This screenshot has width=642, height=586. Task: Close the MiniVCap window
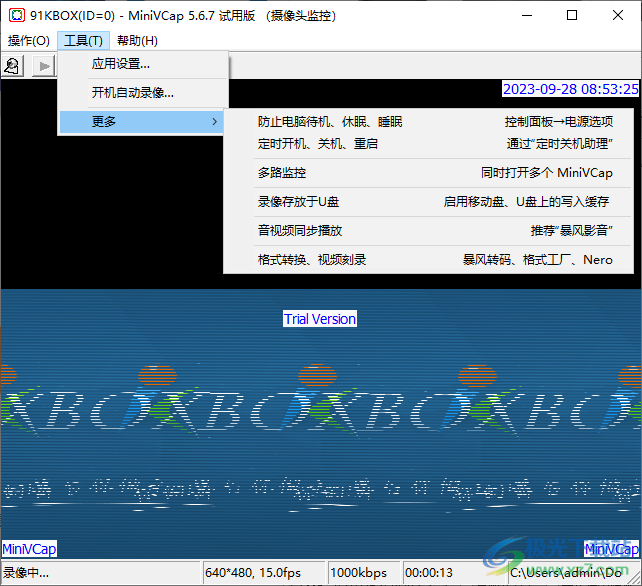tap(618, 16)
